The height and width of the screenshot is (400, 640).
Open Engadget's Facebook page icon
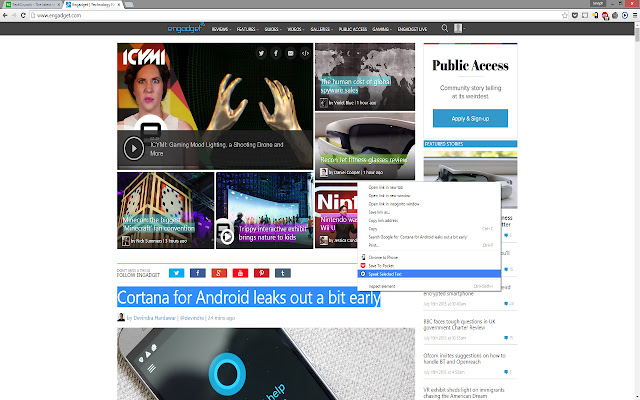[x=197, y=272]
